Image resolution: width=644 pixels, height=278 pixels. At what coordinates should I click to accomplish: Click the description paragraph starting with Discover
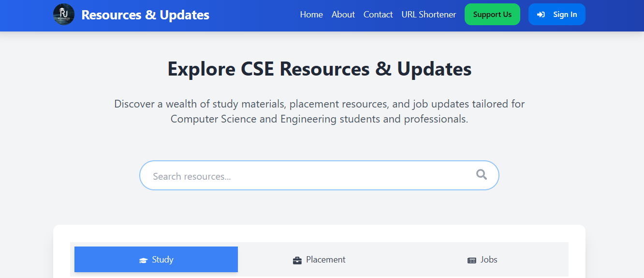pos(319,111)
